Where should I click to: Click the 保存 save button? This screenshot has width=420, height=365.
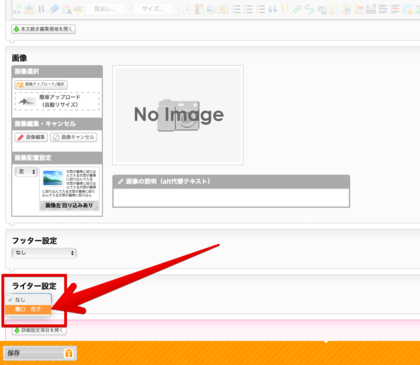pos(40,353)
